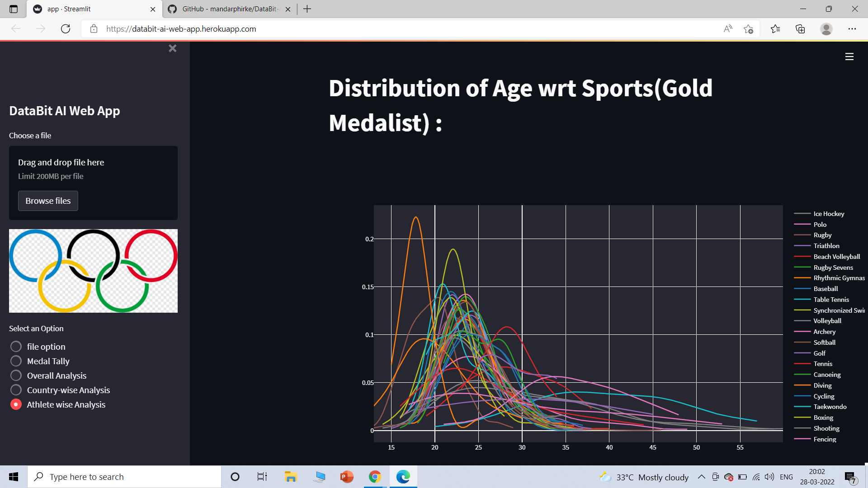Open the Streamlit hamburger menu
Screen dimensions: 868x488
tap(849, 56)
